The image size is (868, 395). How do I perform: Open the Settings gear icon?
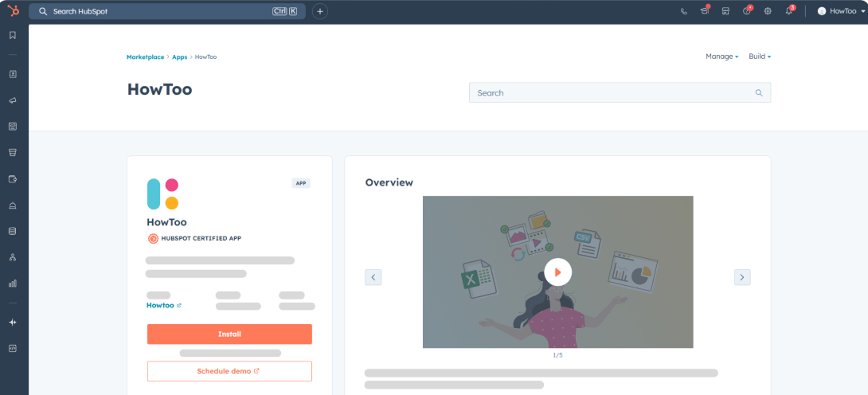pyautogui.click(x=768, y=11)
